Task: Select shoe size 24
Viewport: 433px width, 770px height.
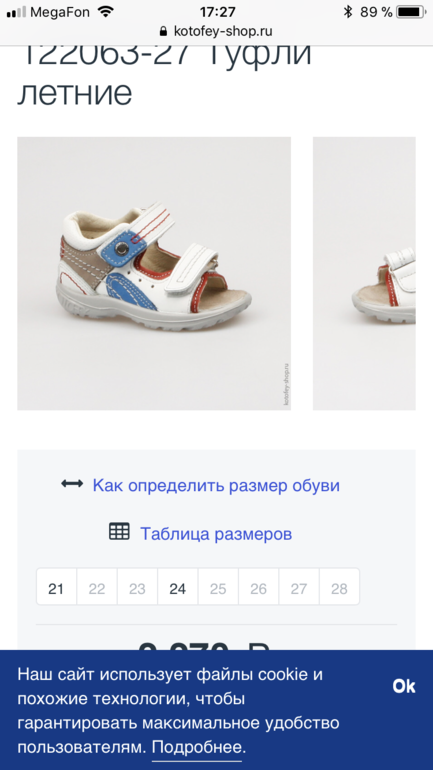Action: (x=178, y=588)
